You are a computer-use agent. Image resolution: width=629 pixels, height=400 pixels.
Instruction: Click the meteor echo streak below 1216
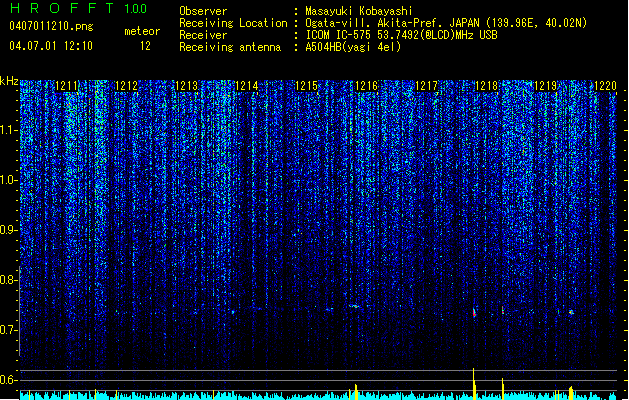click(354, 307)
